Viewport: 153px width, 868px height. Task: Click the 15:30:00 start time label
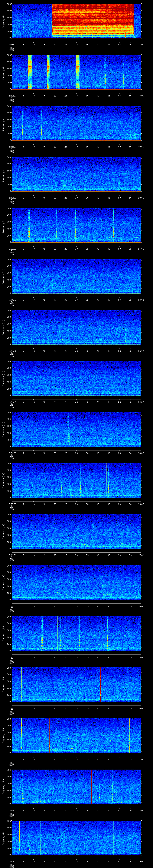(12, 760)
